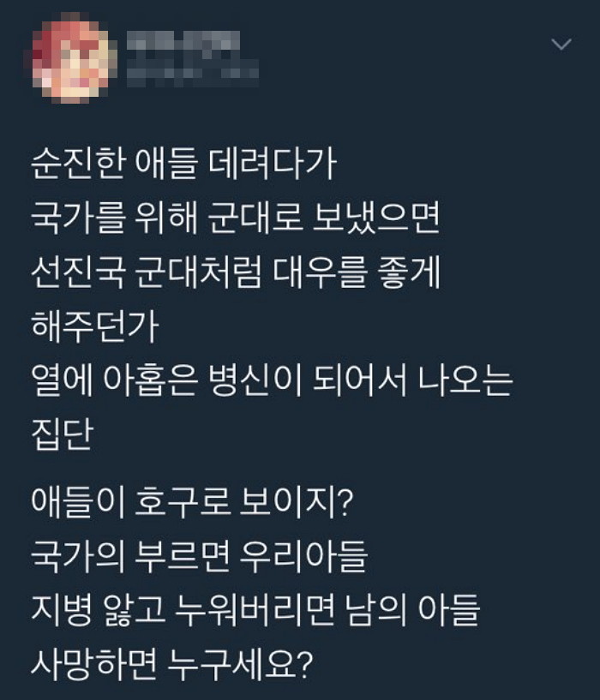
Task: Open the tweet options chevron menu
Action: tap(561, 44)
